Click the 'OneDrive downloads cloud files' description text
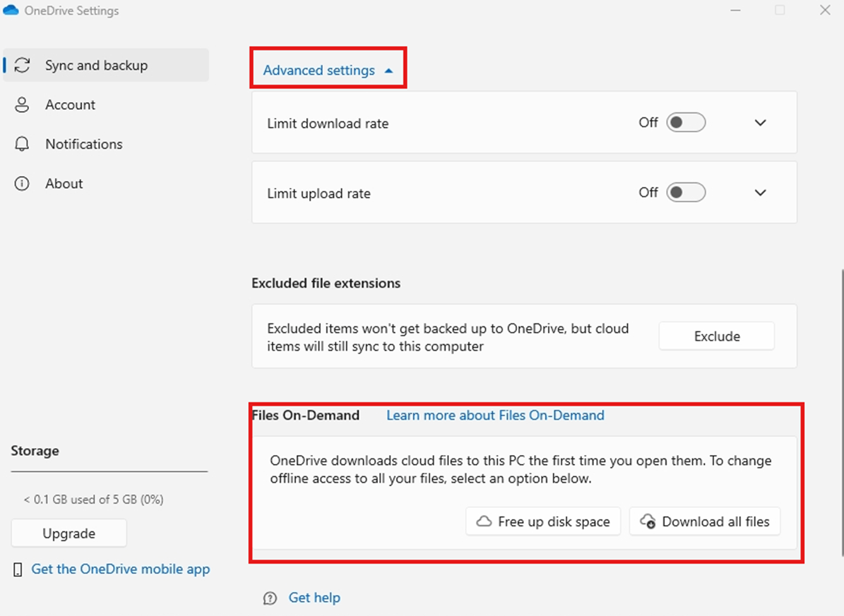 [x=521, y=470]
